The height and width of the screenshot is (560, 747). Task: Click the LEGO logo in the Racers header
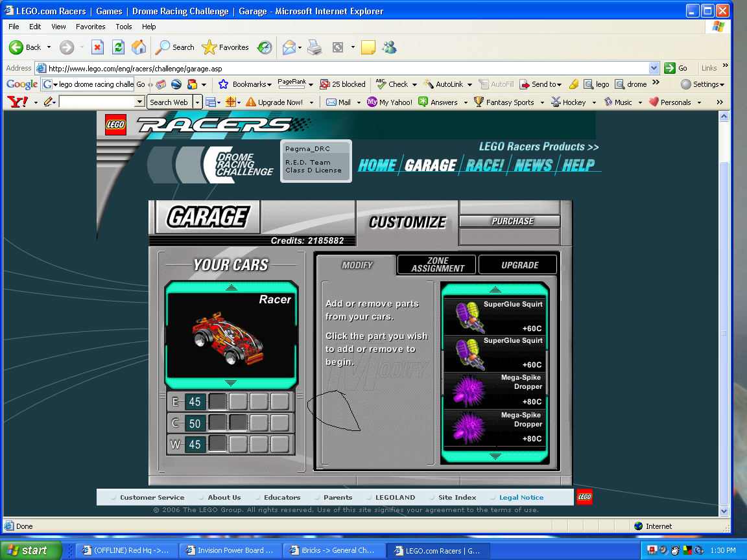click(x=116, y=124)
